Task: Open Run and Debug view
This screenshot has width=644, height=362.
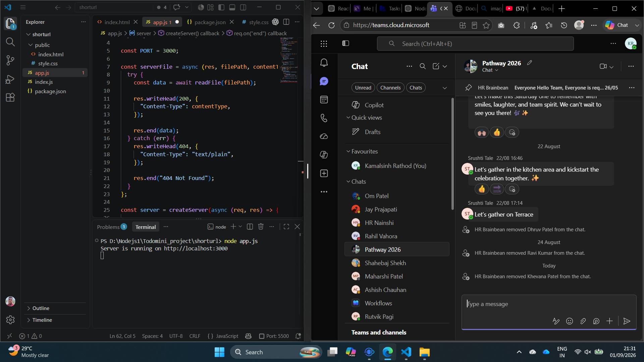Action: 10,79
